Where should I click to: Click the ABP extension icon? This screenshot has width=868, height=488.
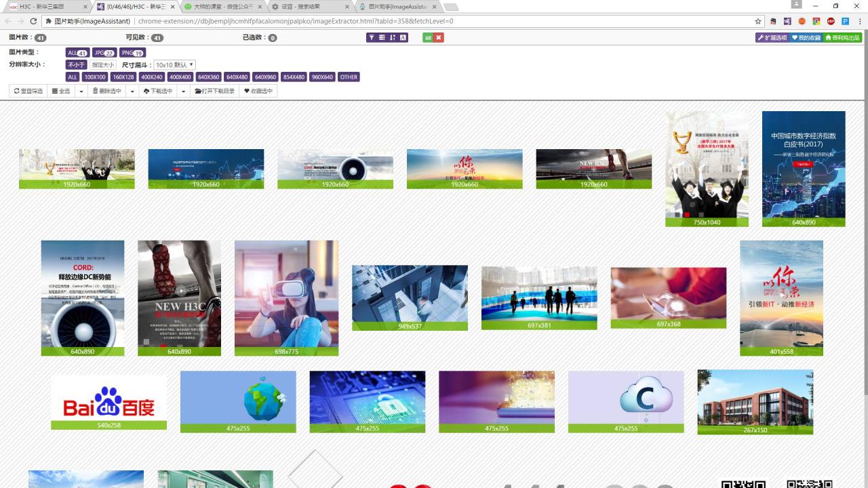pos(831,21)
